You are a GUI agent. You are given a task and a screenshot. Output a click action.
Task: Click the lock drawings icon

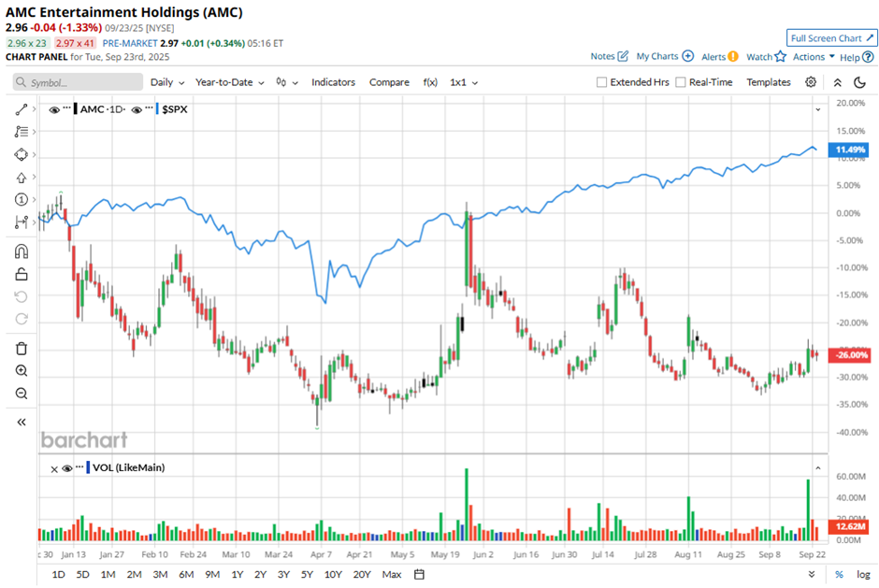click(x=22, y=274)
